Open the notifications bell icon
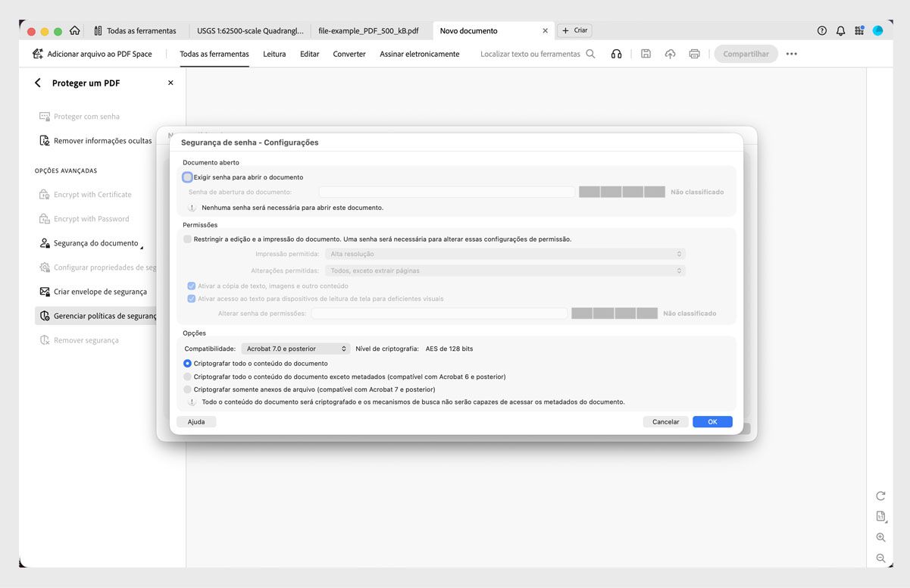 coord(840,31)
